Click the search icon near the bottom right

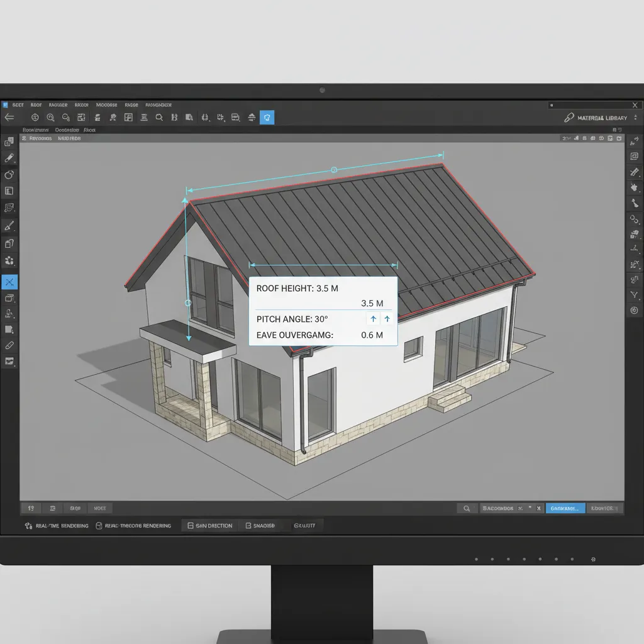(x=467, y=508)
